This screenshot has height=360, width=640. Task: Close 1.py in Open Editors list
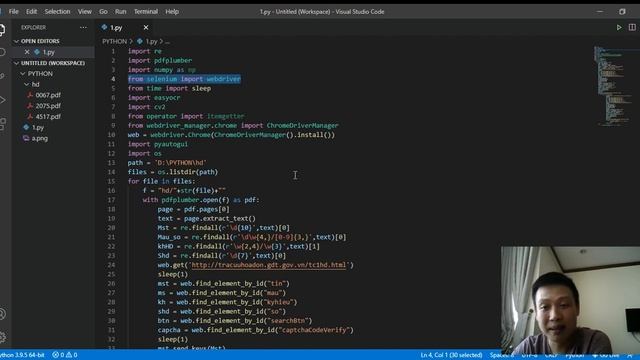coord(27,52)
